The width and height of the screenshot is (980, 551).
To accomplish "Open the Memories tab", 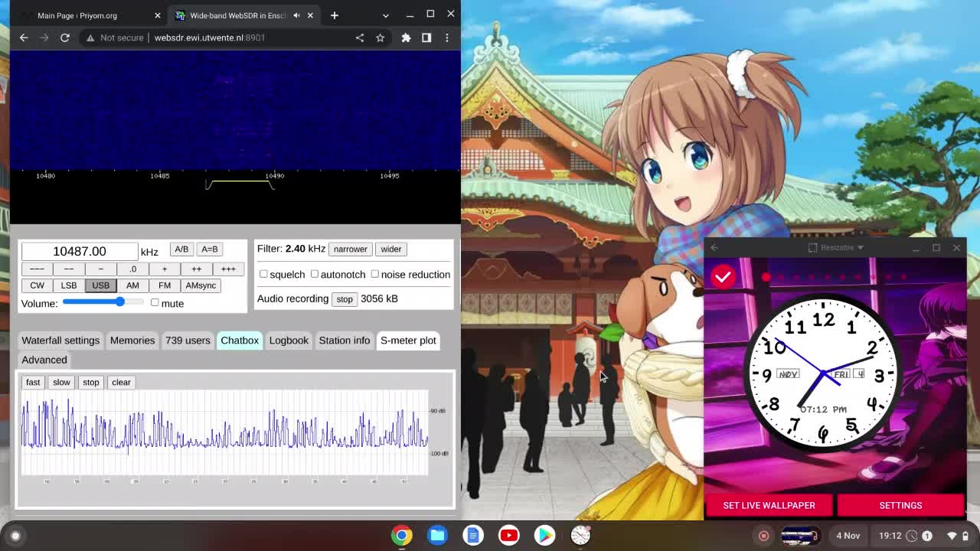I will point(132,341).
